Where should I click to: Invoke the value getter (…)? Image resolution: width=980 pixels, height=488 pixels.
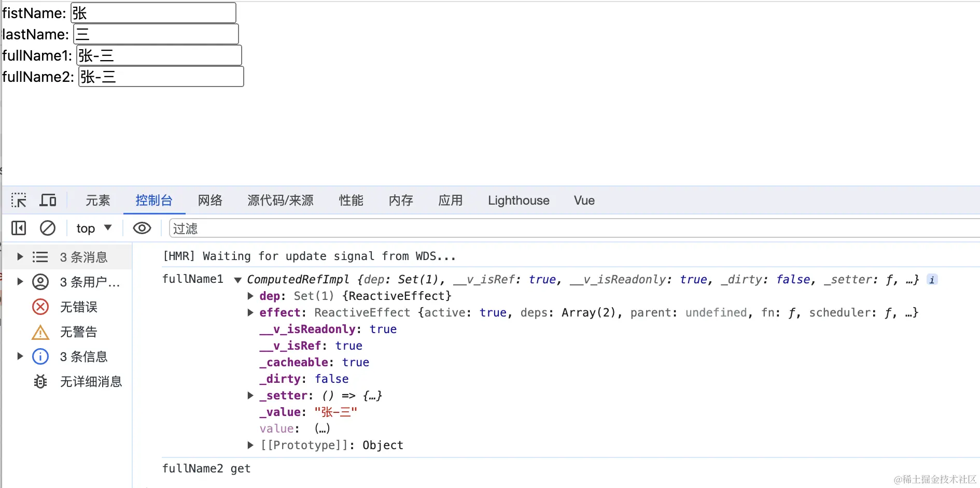pyautogui.click(x=322, y=429)
